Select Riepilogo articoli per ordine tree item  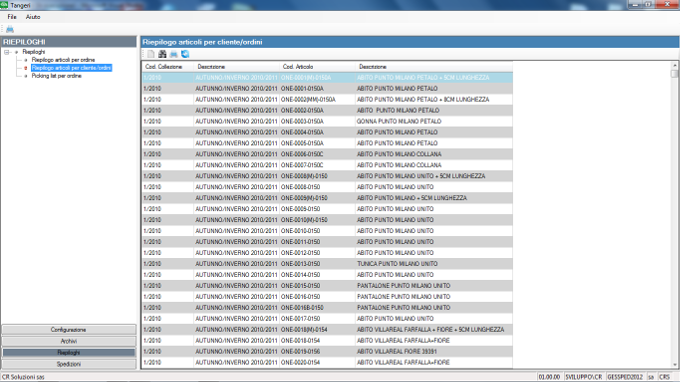point(63,60)
